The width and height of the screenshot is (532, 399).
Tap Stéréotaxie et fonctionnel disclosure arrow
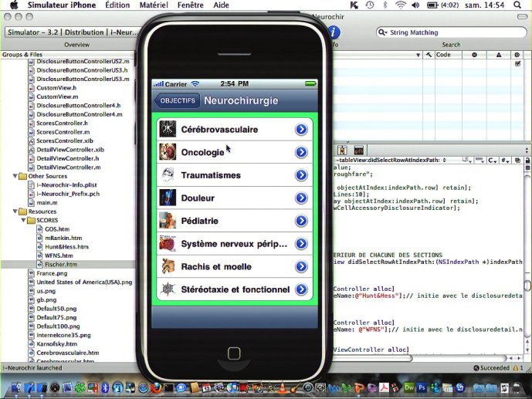[x=301, y=289]
